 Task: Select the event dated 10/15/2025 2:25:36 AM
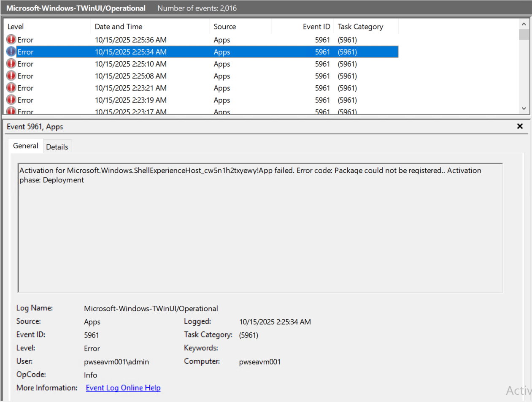[x=201, y=40]
